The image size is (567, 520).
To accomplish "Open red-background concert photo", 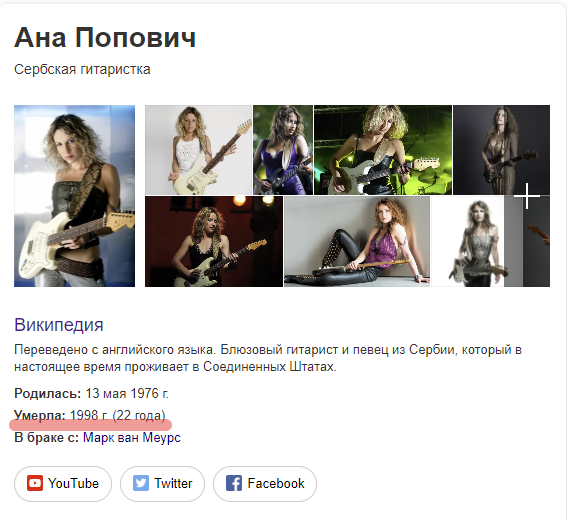I will tap(214, 242).
